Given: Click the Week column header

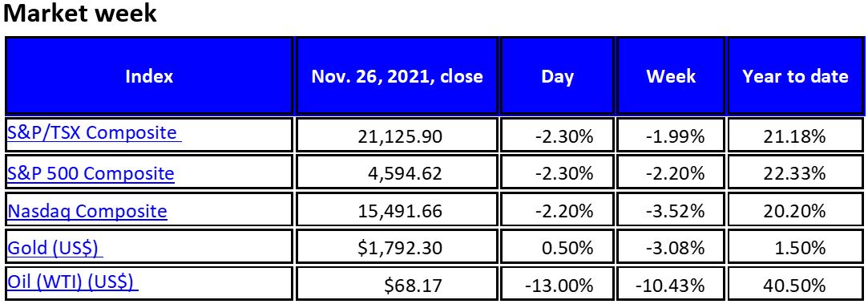Looking at the screenshot, I should (x=670, y=76).
